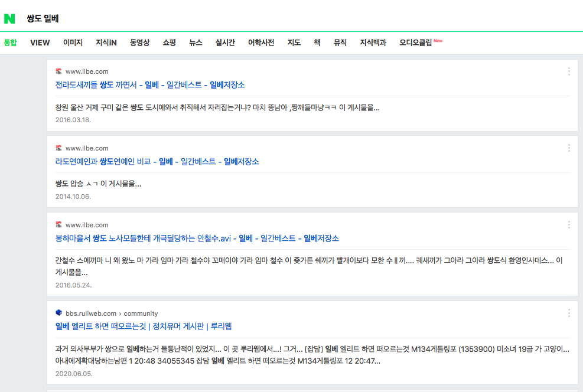Viewport: 583px width, 392px height.
Task: Open the 일베 엘리트 하면 떠오르는것 result title
Action: tap(144, 326)
